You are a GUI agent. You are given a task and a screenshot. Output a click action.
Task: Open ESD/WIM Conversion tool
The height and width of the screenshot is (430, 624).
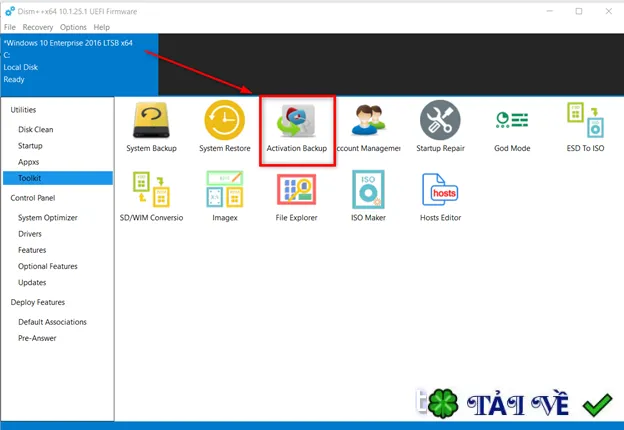pos(151,197)
